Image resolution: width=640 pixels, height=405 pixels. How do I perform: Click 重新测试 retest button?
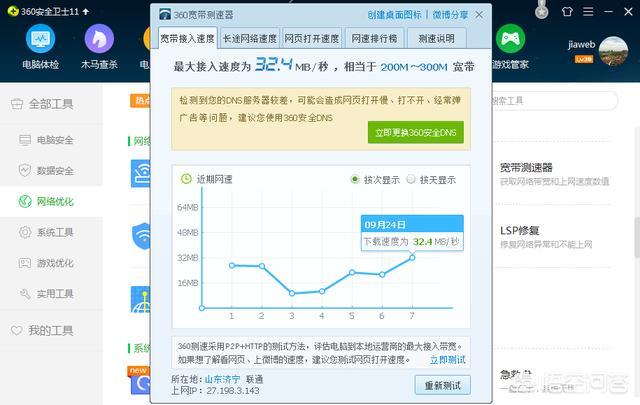pyautogui.click(x=442, y=385)
